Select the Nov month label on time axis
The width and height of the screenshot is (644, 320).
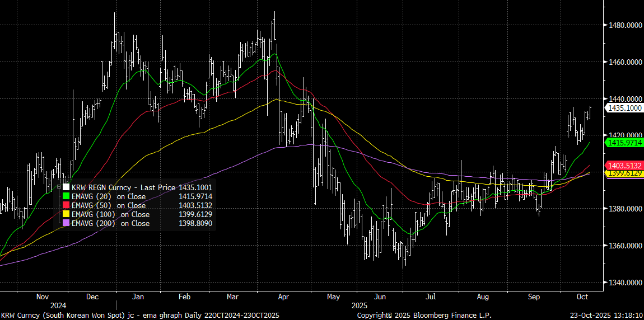coord(43,297)
